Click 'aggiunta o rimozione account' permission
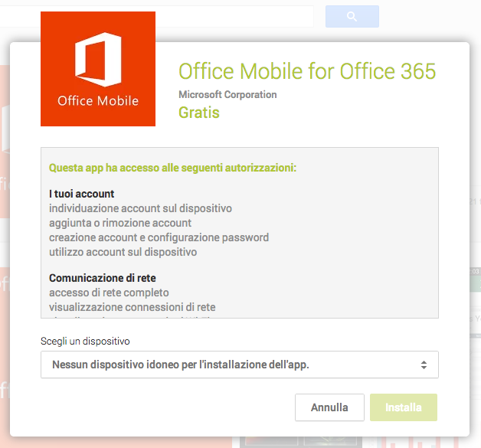This screenshot has width=481, height=448. 120,223
